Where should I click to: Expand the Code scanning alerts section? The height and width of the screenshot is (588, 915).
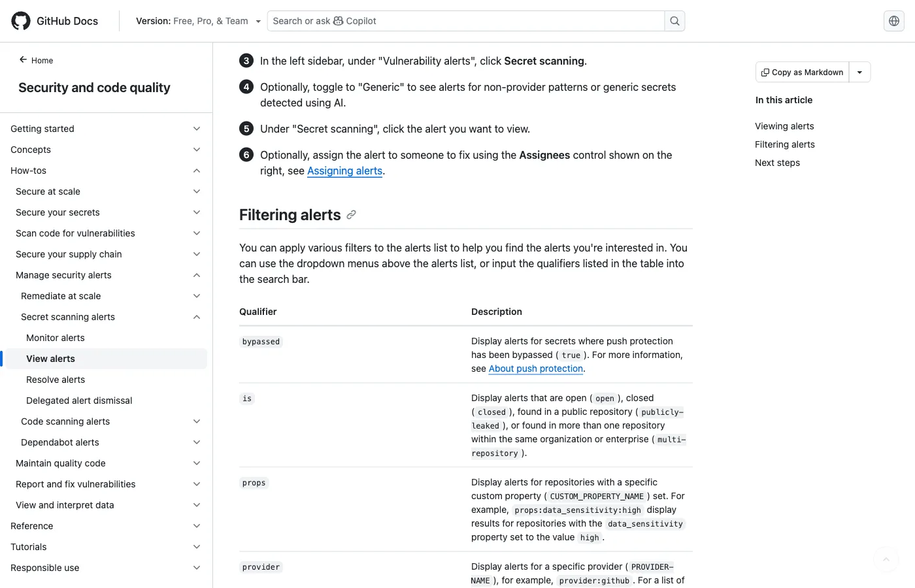196,421
